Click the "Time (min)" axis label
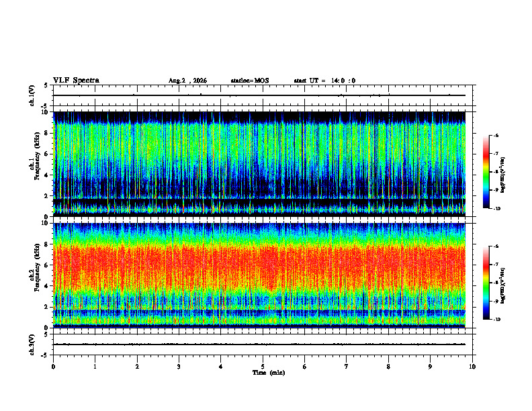This screenshot has width=532, height=411. tap(269, 373)
